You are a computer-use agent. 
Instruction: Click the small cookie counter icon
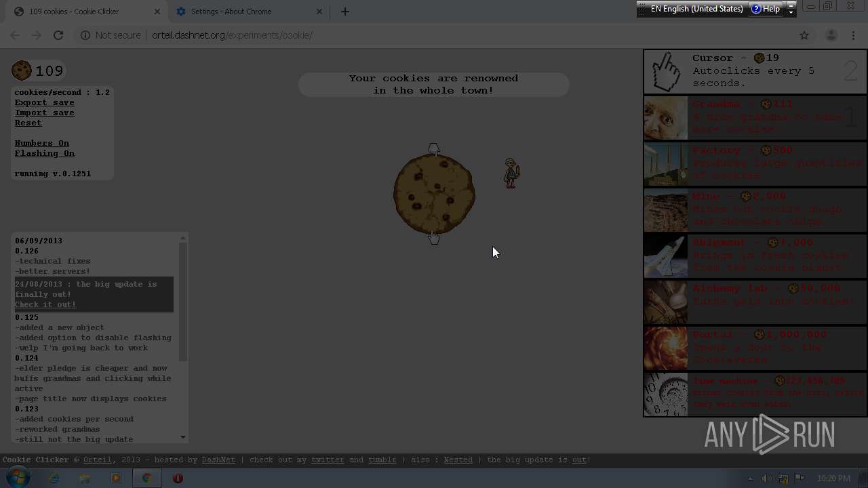pyautogui.click(x=22, y=70)
